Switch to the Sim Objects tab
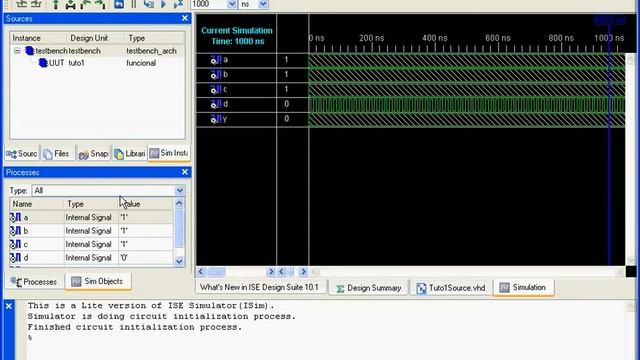The height and width of the screenshot is (360, 640). (x=98, y=282)
